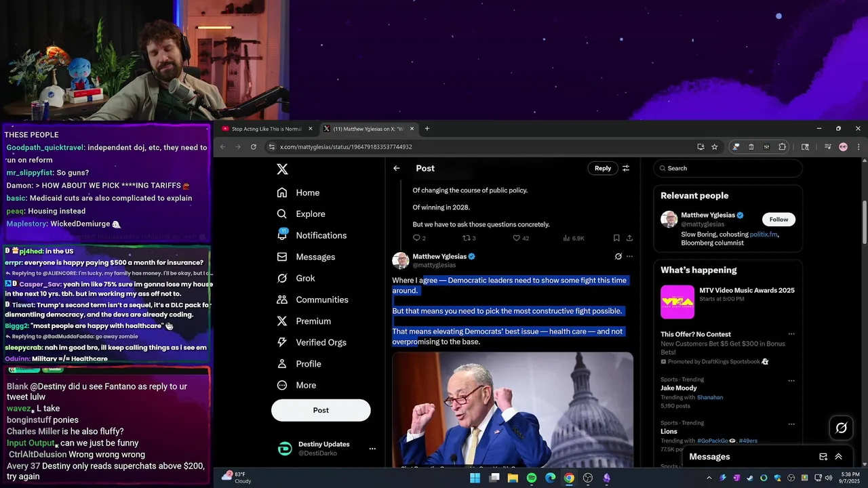Open Explore in the X sidebar
This screenshot has height=488, width=868.
tap(301, 213)
